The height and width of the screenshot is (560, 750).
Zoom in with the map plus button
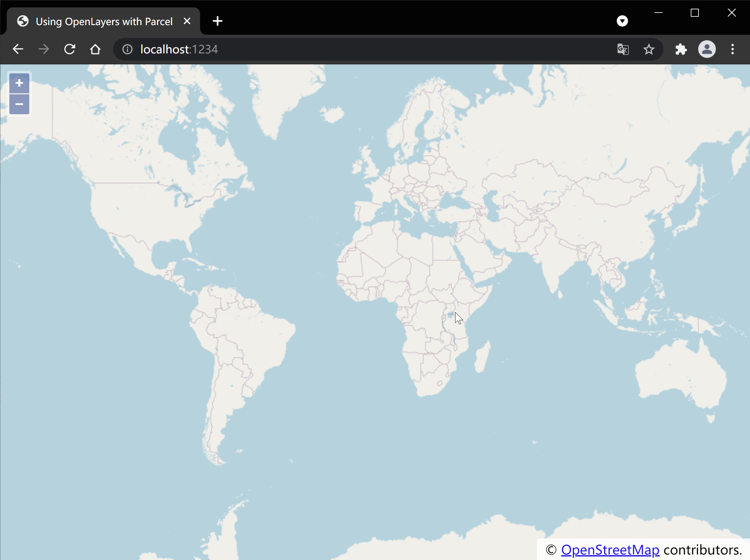pyautogui.click(x=19, y=83)
